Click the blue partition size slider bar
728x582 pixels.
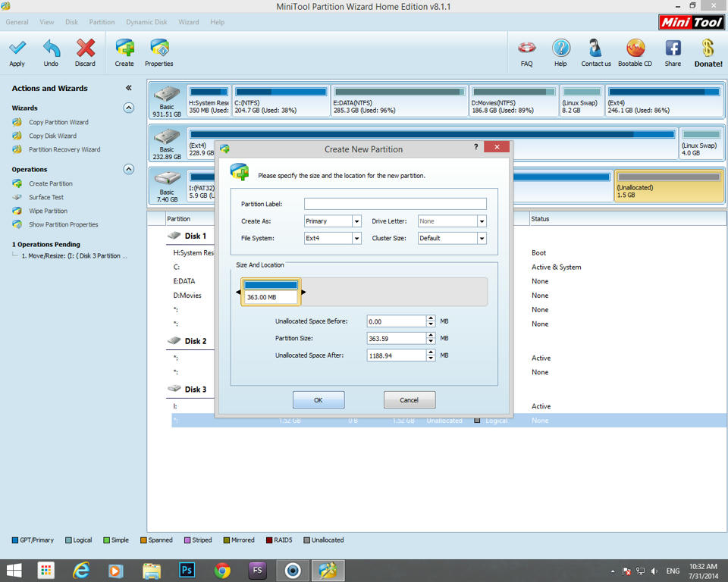point(271,285)
